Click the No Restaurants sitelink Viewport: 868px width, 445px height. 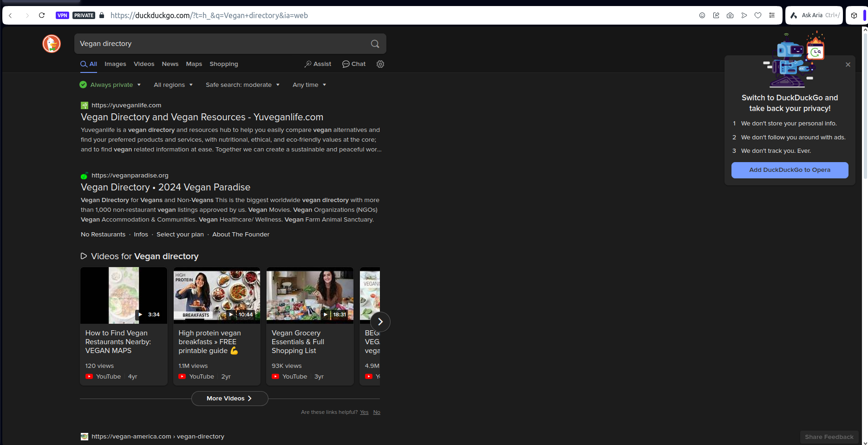pos(103,235)
